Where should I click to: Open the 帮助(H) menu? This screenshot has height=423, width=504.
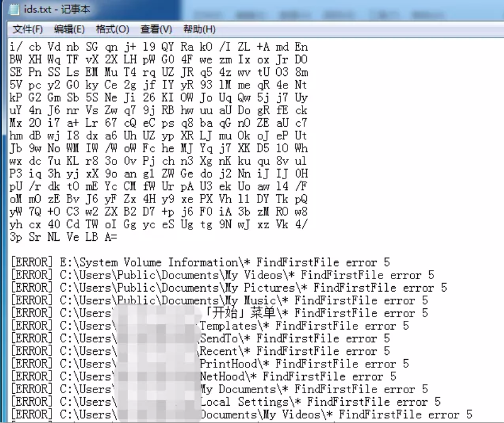199,29
